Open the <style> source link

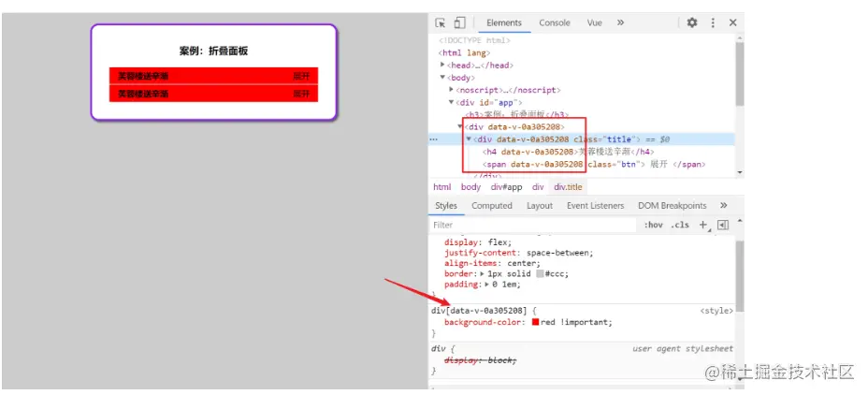click(x=716, y=311)
